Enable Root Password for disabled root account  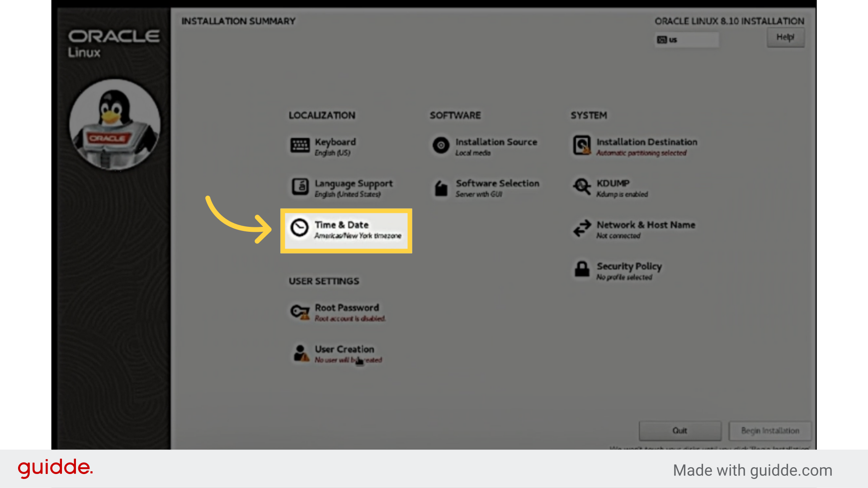click(x=347, y=312)
